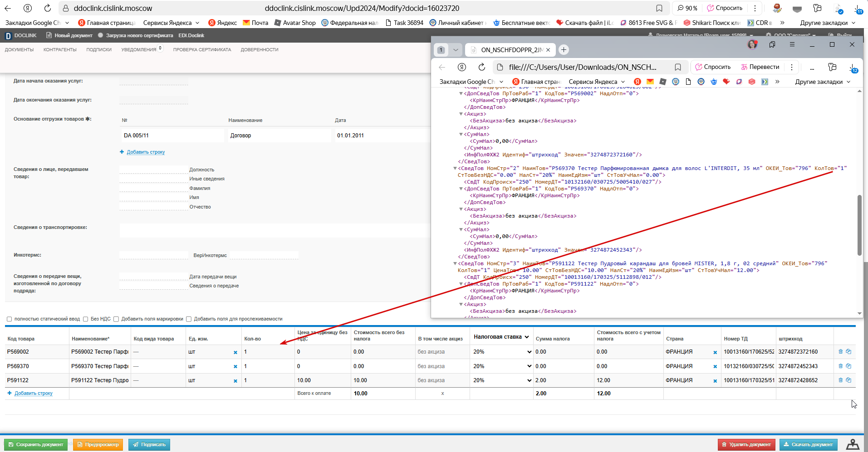Expand the 'Налоговая ставка' header dropdown
Image resolution: width=868 pixels, height=452 pixels.
(x=501, y=337)
